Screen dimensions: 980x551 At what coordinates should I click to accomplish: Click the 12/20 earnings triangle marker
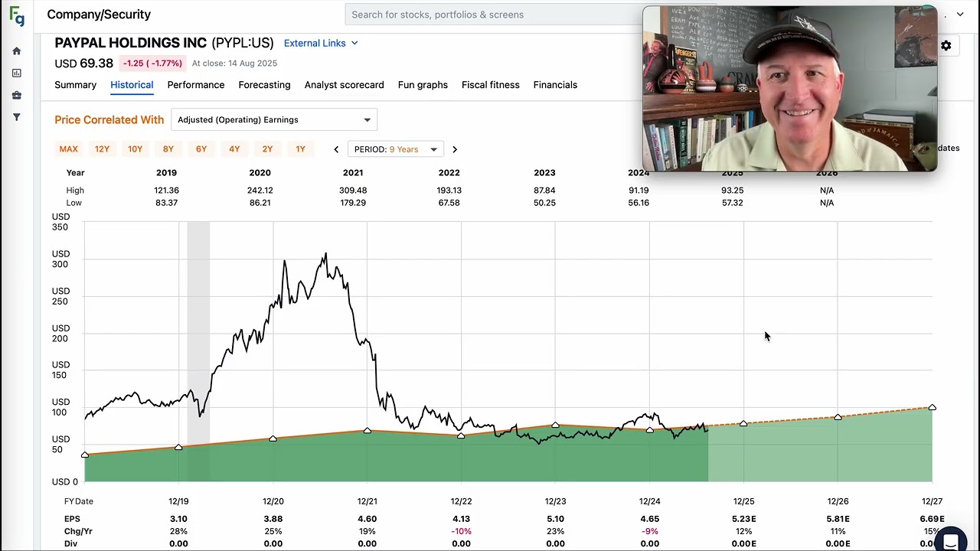click(273, 439)
